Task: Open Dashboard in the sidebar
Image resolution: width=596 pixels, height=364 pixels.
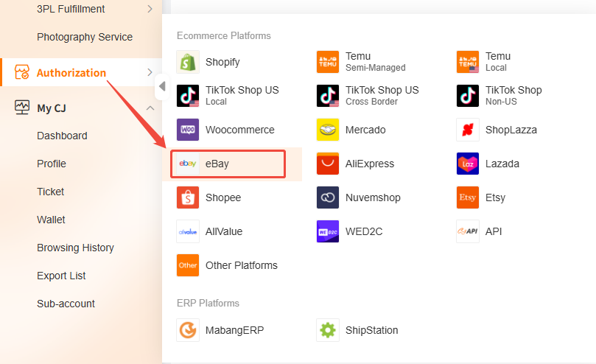Action: [x=62, y=136]
